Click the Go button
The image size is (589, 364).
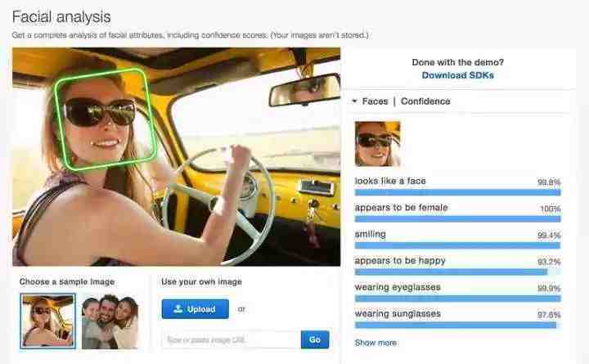tap(315, 339)
